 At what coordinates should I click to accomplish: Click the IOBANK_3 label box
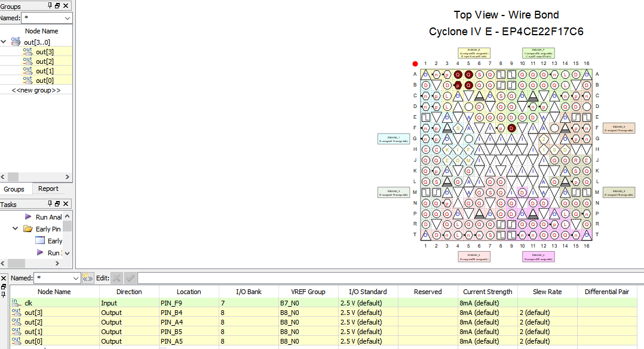(x=474, y=257)
